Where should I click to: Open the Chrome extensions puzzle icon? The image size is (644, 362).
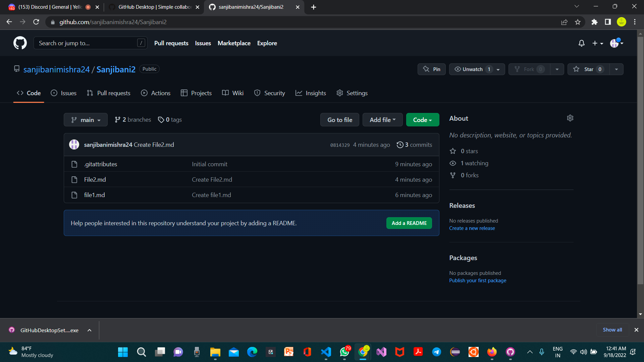click(594, 22)
